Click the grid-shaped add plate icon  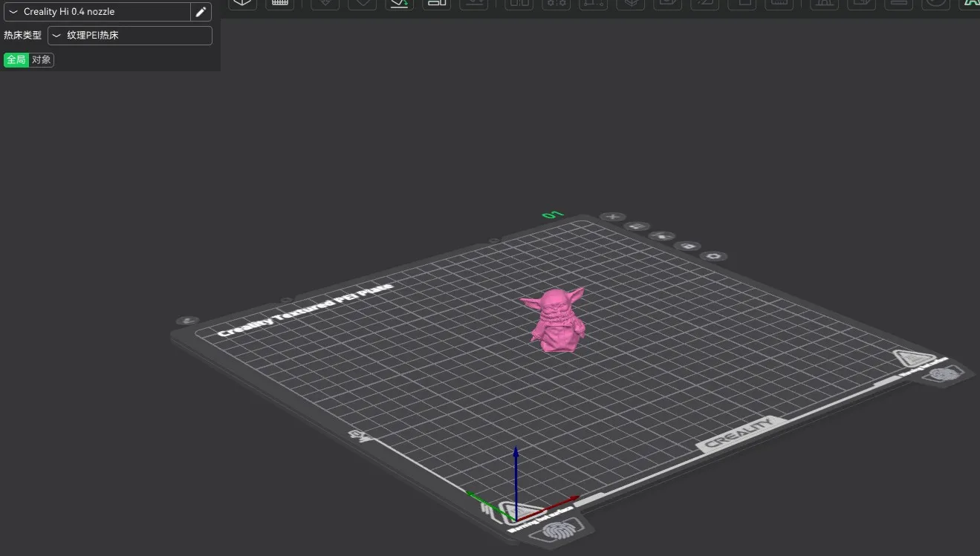tap(280, 3)
